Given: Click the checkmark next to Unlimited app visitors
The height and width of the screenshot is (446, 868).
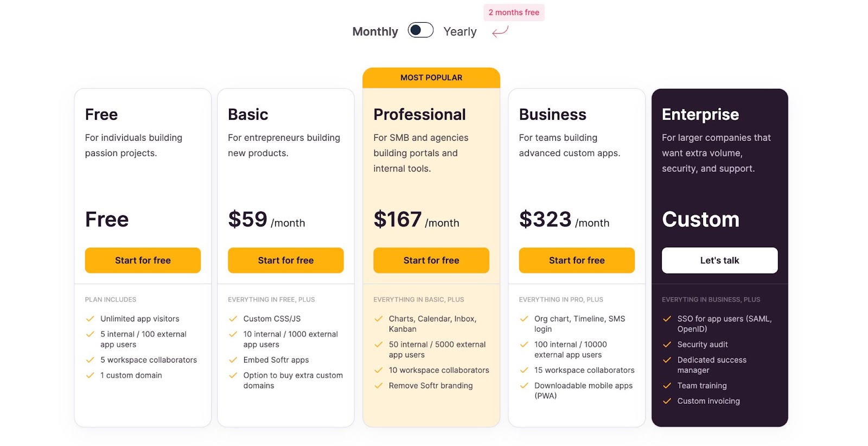Looking at the screenshot, I should pyautogui.click(x=89, y=319).
